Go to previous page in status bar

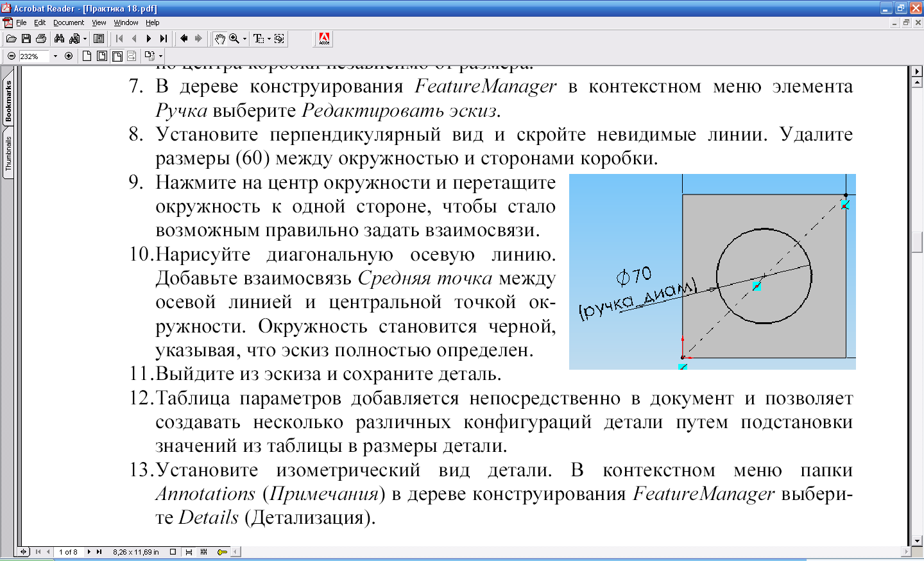pos(48,552)
